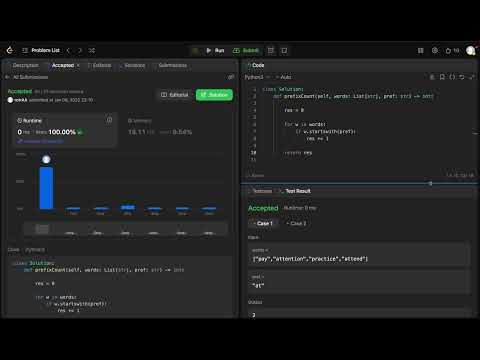Select Case 2 result
Screen dimensions: 480x360
tap(296, 223)
